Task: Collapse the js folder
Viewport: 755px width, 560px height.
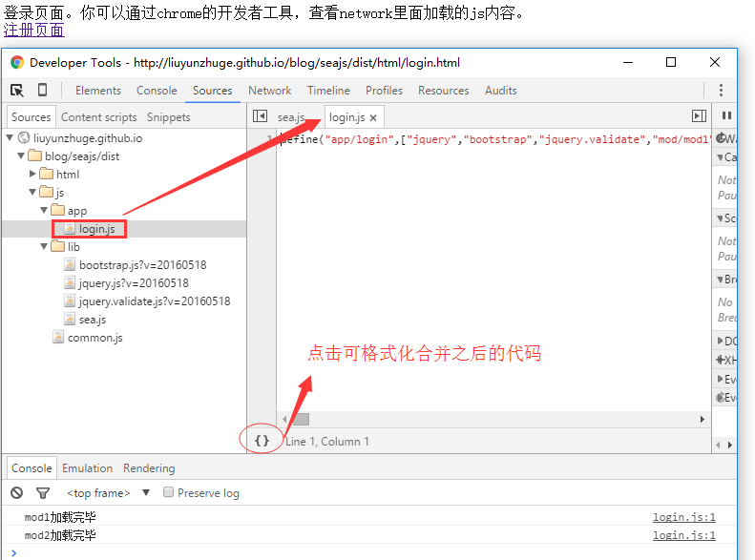Action: (32, 192)
